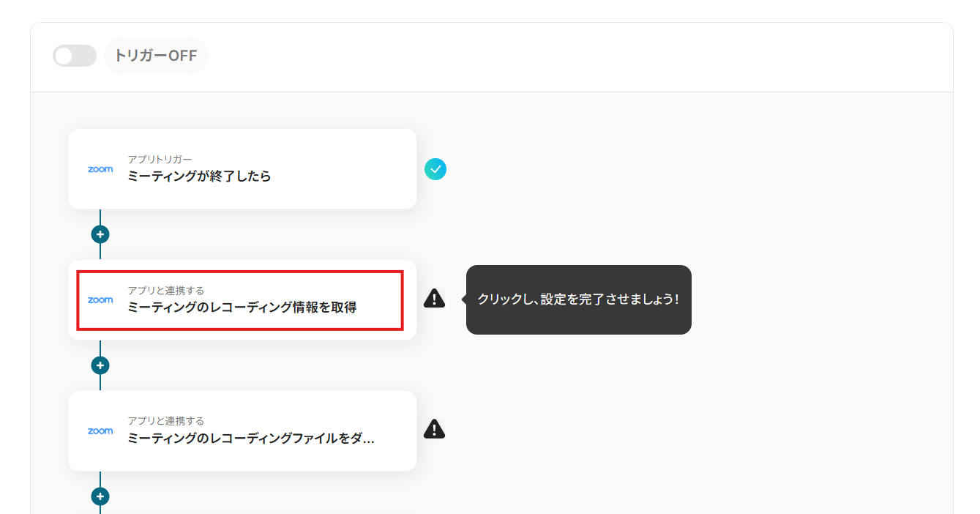The height and width of the screenshot is (514, 980).
Task: Click the blue completed checkmark icon
Action: [435, 169]
